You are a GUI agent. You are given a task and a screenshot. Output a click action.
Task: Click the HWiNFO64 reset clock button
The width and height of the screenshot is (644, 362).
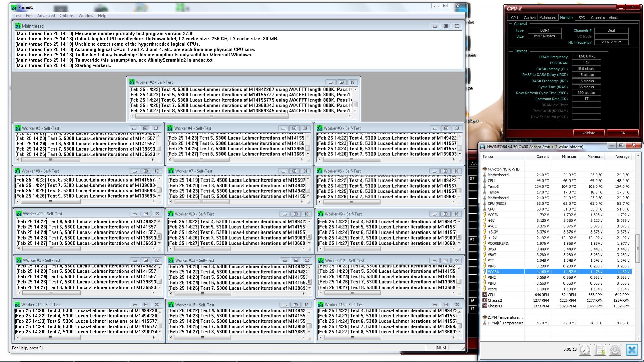point(585,350)
